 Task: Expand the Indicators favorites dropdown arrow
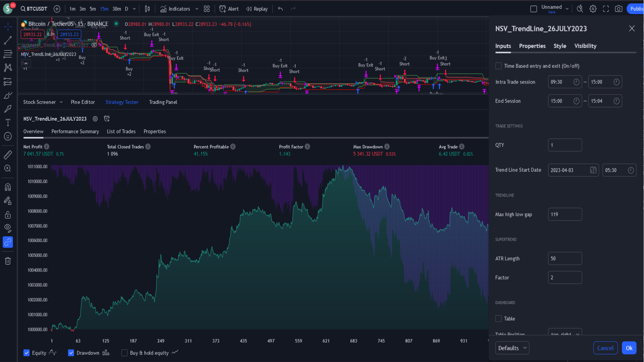pyautogui.click(x=197, y=9)
